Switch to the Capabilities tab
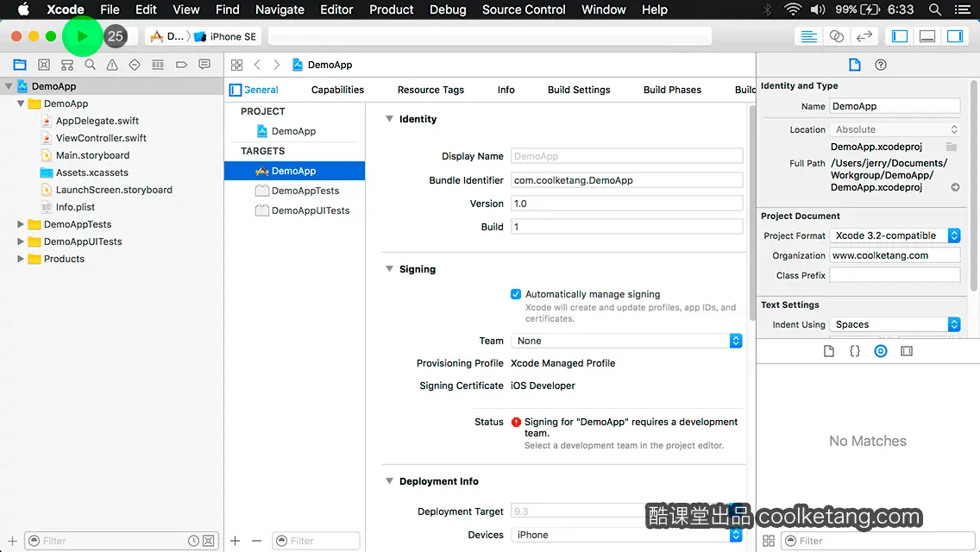980x552 pixels. 337,90
